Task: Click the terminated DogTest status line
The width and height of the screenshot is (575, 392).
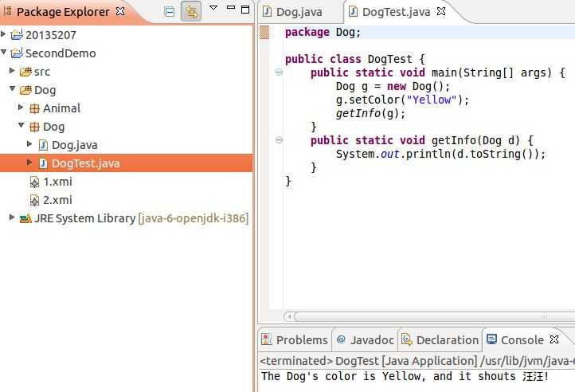Action: tap(417, 361)
